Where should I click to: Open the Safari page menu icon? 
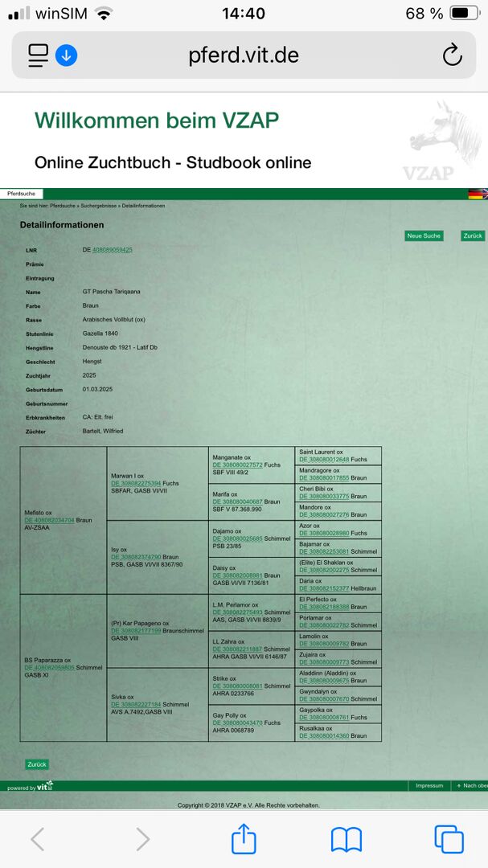39,55
